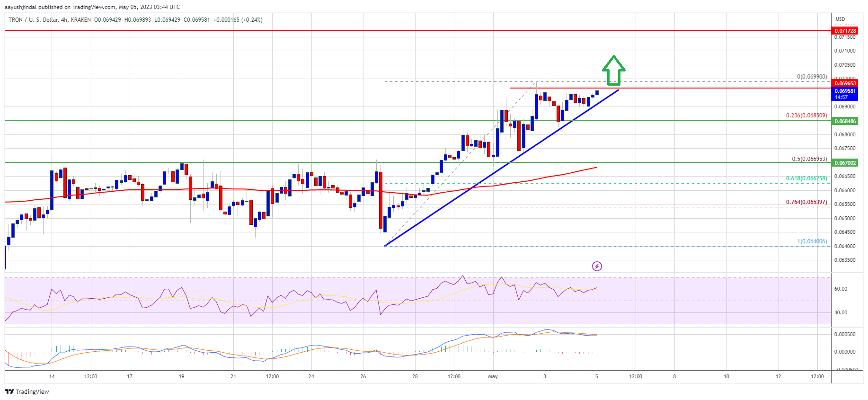The width and height of the screenshot is (868, 400).
Task: Click the blue 0.069581 current price label
Action: [845, 91]
